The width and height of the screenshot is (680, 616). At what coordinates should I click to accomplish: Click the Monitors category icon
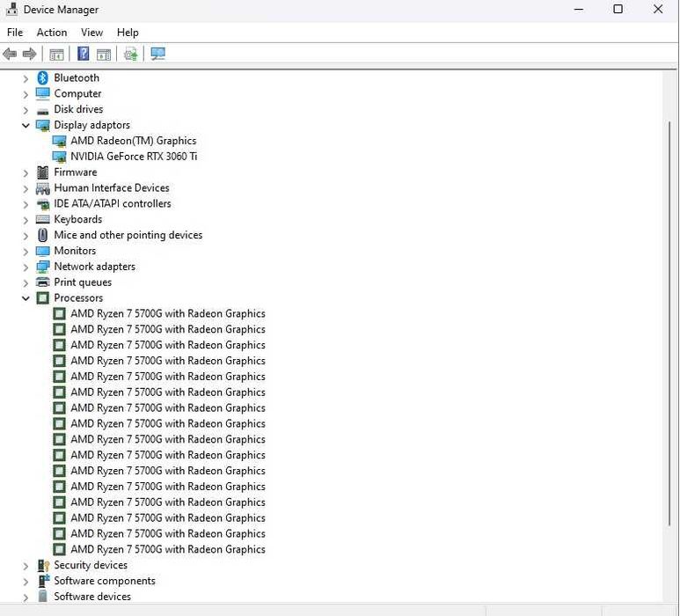click(x=42, y=251)
